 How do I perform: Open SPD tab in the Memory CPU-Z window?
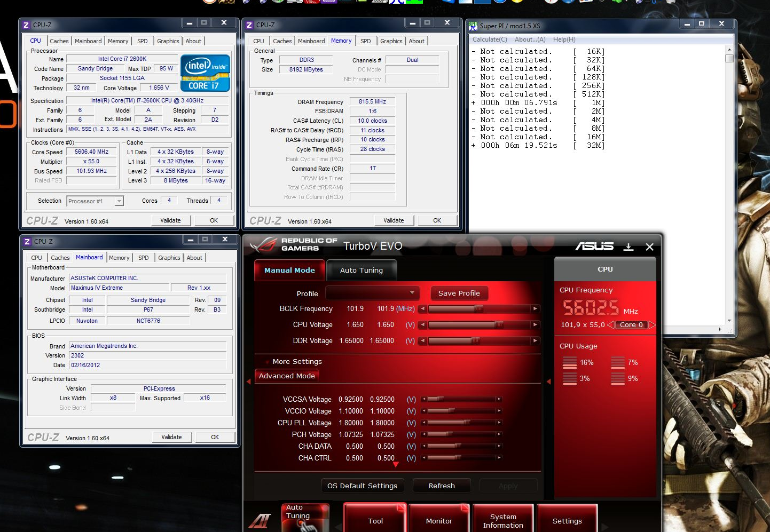[365, 41]
